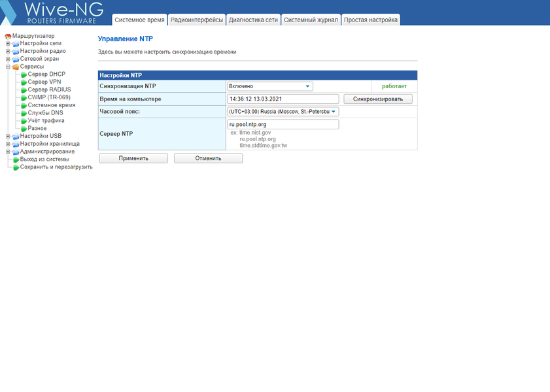Screen dimensions: 550x392
Task: Click the folder icon beside Настройки USB
Action: coord(16,137)
